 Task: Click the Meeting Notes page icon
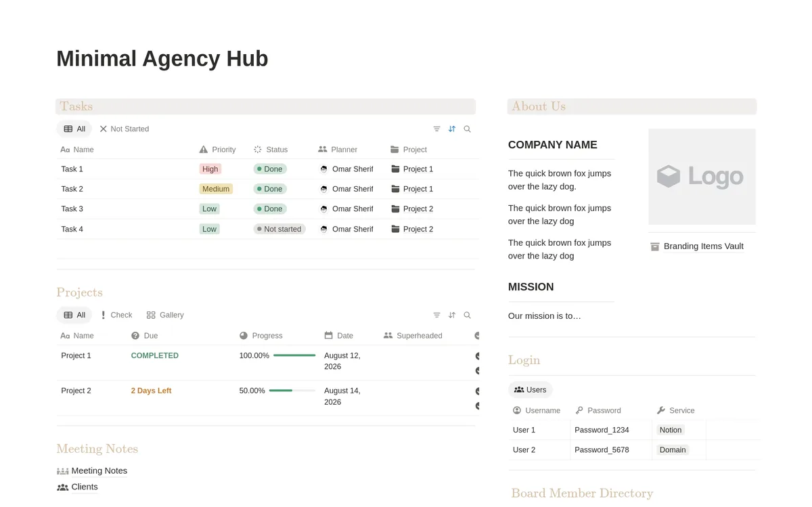click(x=62, y=471)
